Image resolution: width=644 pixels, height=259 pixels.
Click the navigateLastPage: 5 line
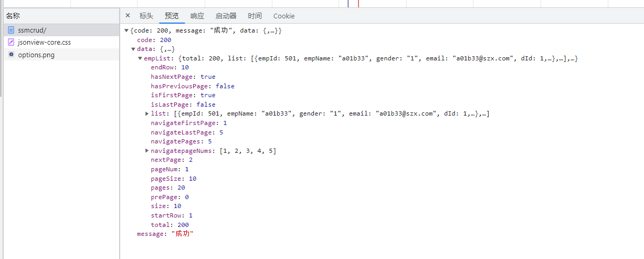[187, 132]
